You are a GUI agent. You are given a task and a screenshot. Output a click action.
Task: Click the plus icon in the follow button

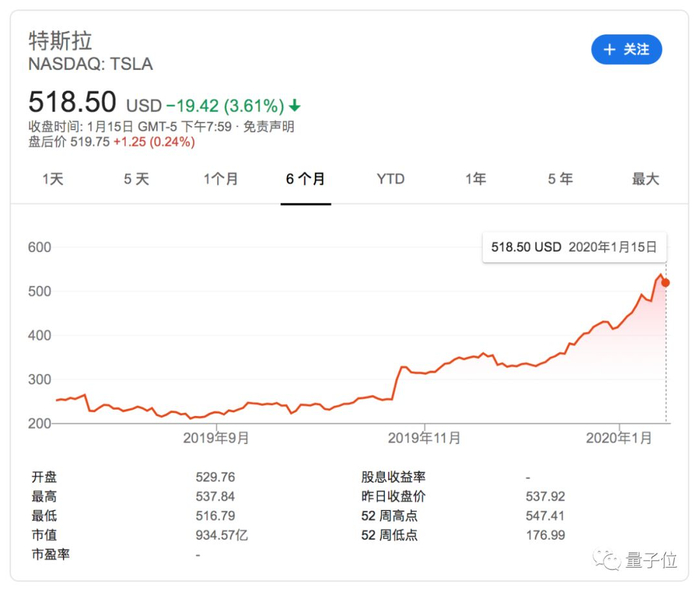coord(609,49)
